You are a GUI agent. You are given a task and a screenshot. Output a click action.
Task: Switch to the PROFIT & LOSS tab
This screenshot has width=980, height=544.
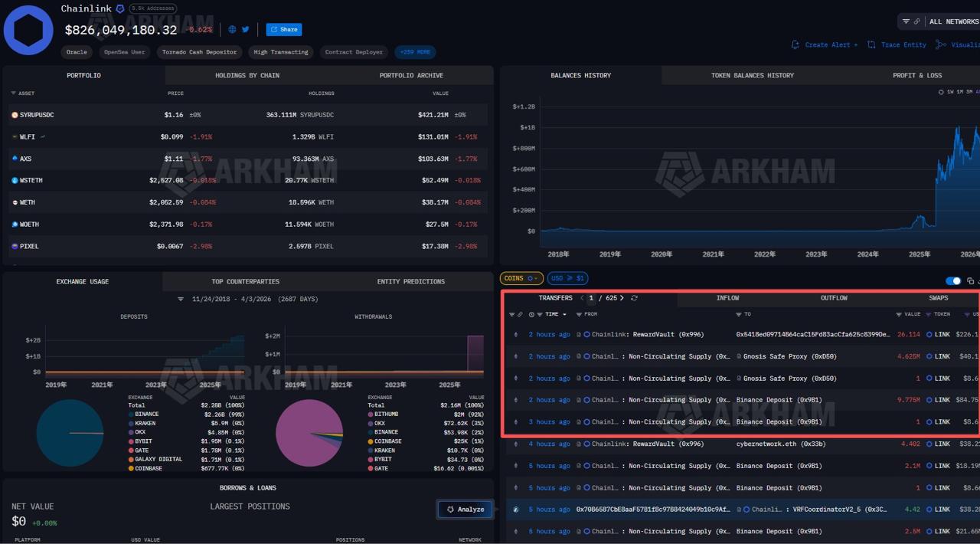pyautogui.click(x=916, y=75)
